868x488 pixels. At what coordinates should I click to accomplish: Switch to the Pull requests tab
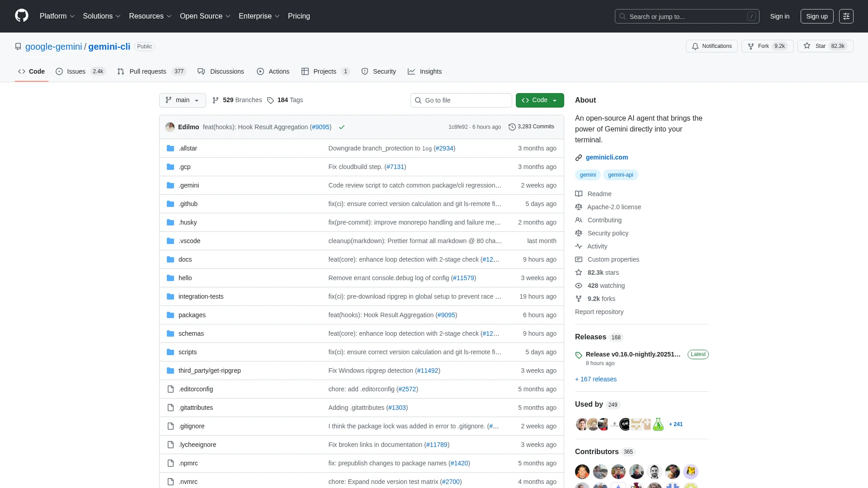(147, 71)
